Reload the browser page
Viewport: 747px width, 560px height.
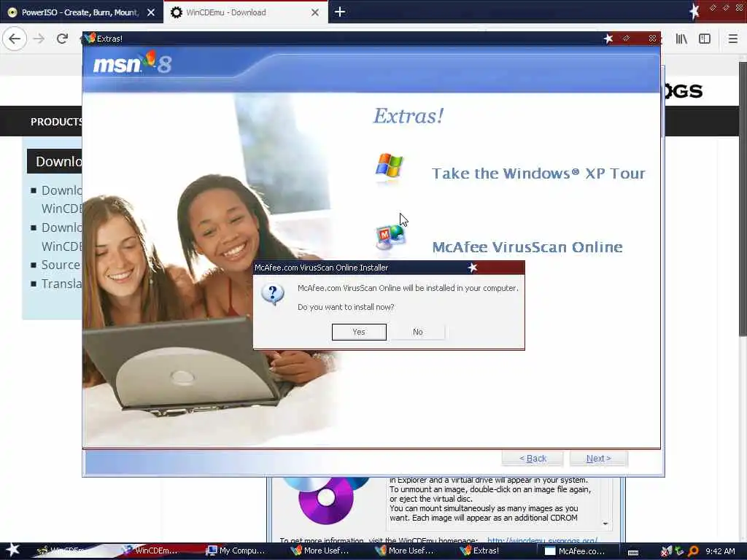[63, 39]
